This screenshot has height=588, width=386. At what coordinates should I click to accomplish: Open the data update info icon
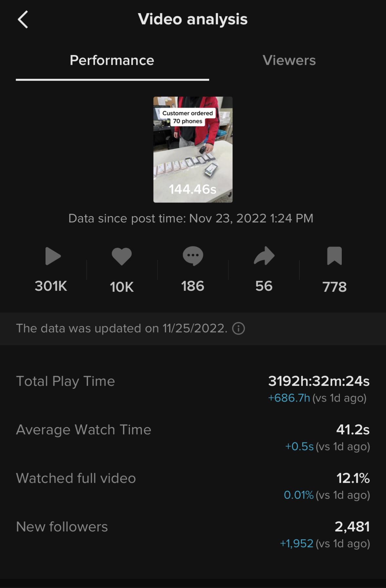[x=239, y=328]
